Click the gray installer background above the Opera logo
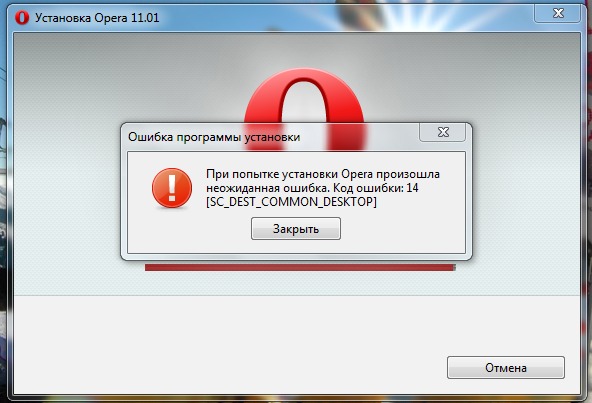592x403 pixels. click(x=297, y=50)
